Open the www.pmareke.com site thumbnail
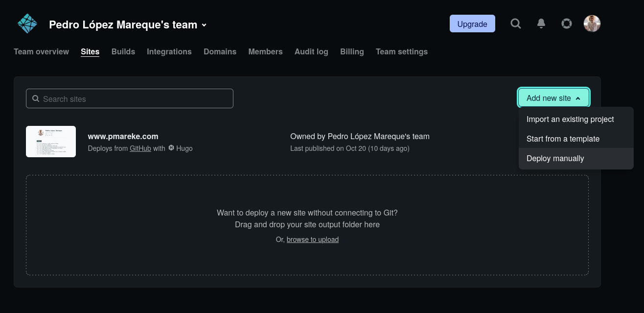The image size is (644, 313). (x=51, y=142)
